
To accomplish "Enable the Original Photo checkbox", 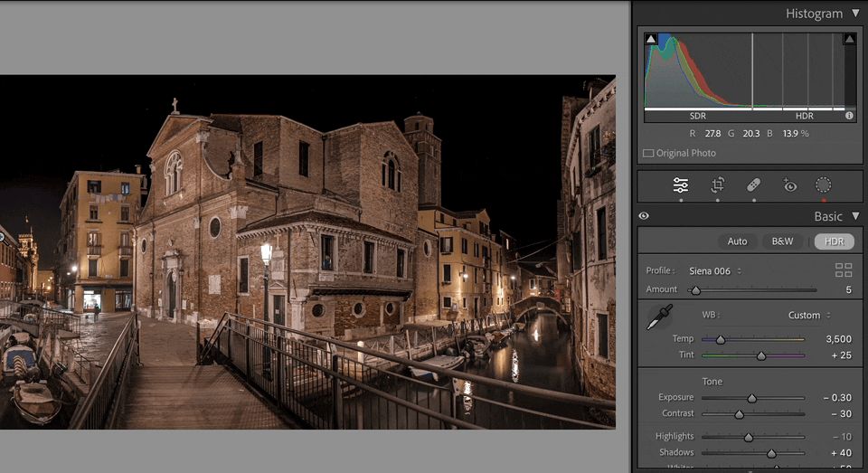I will pos(648,154).
